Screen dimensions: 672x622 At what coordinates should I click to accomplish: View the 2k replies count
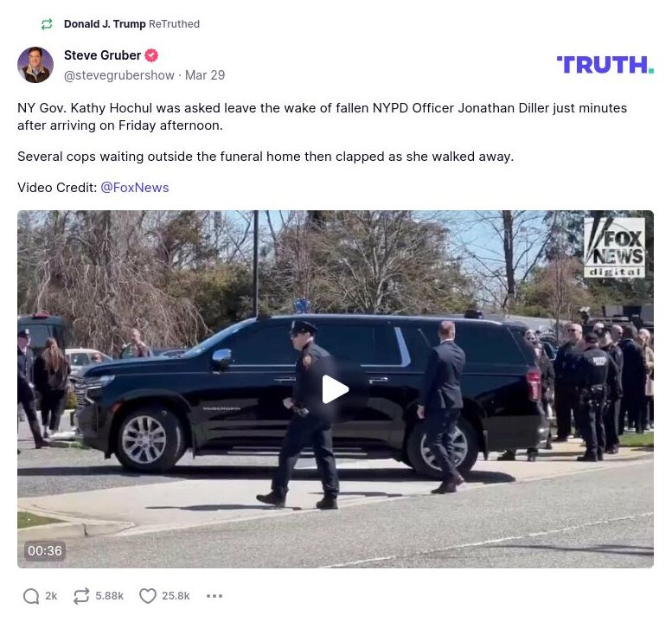[x=51, y=596]
